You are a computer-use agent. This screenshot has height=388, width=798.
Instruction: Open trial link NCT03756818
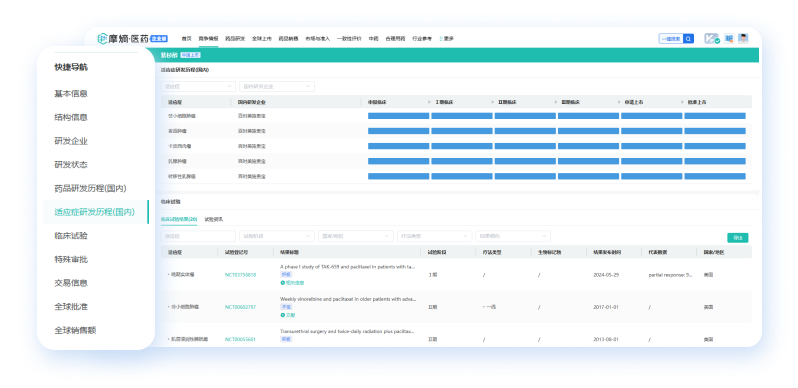click(x=240, y=275)
